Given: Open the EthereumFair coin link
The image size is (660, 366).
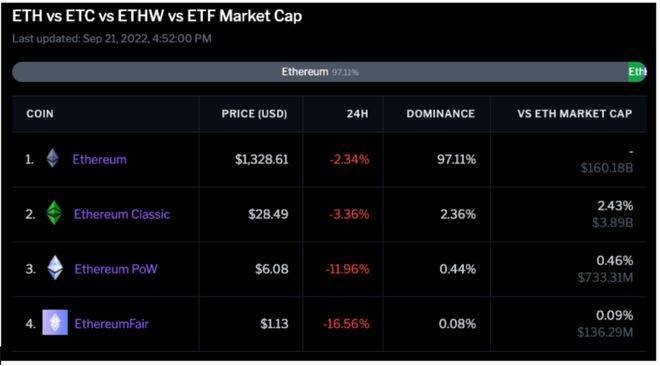Looking at the screenshot, I should [112, 324].
